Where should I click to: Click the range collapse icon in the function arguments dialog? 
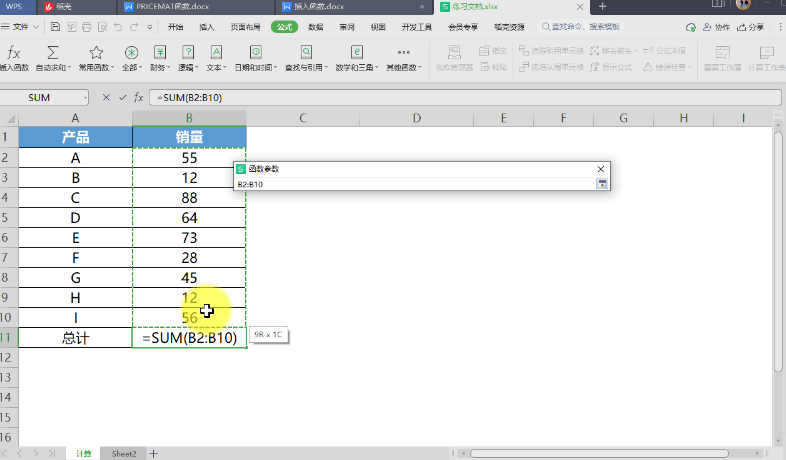602,184
